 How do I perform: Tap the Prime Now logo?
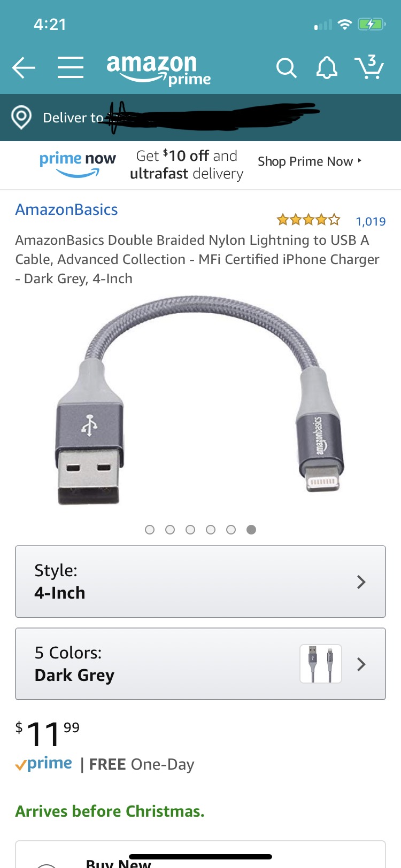pyautogui.click(x=78, y=164)
